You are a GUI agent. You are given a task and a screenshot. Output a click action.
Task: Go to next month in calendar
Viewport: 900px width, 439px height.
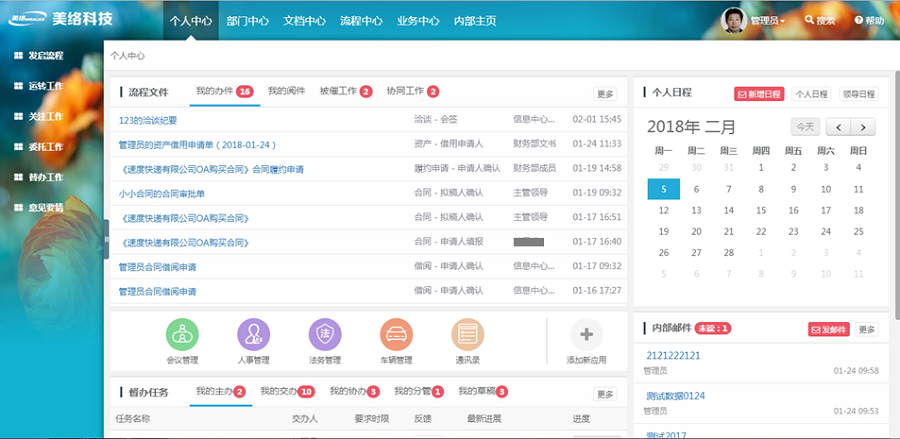pos(863,127)
